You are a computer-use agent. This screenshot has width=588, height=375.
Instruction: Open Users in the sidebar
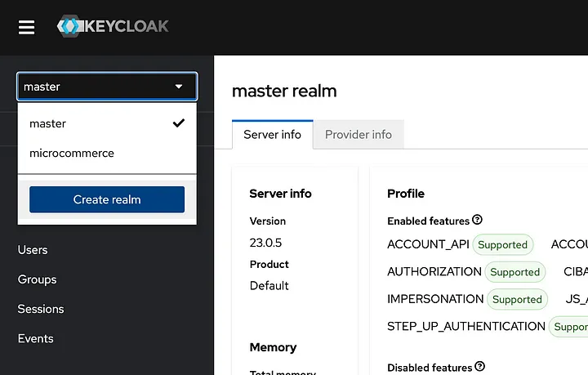(33, 250)
